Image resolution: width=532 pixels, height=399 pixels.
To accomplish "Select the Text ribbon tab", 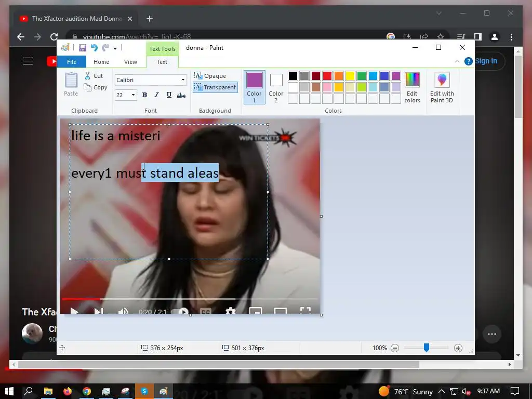I will click(x=162, y=62).
